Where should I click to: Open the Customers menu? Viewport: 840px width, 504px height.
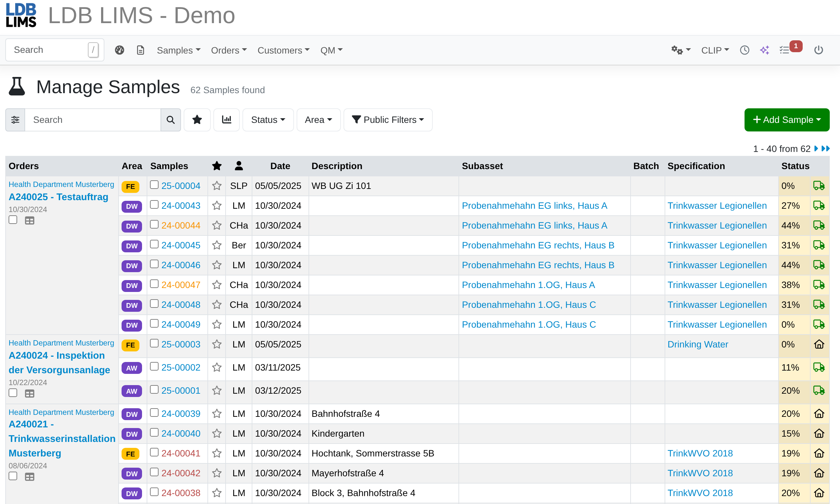pos(283,50)
